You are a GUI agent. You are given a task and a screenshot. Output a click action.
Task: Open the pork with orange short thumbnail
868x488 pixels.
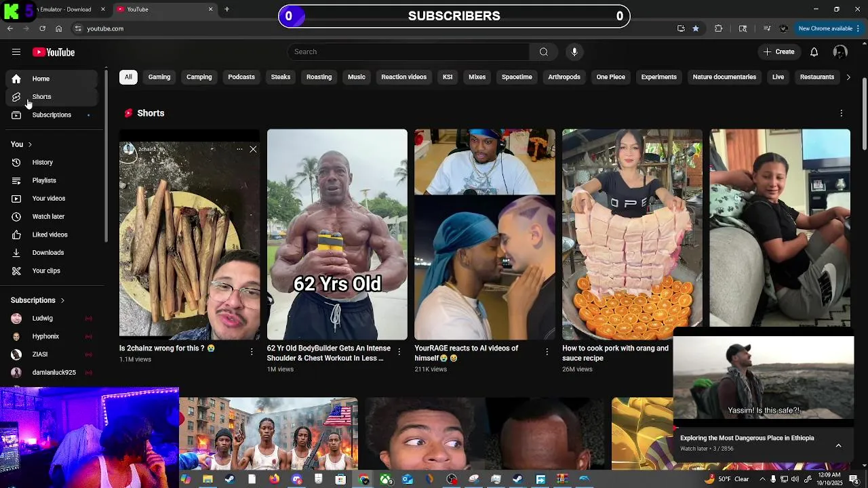coord(632,235)
